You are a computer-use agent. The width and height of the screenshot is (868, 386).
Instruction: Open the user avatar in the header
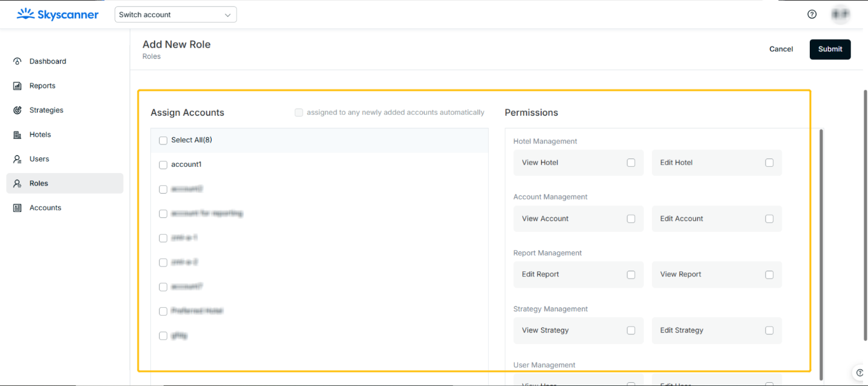pyautogui.click(x=840, y=15)
